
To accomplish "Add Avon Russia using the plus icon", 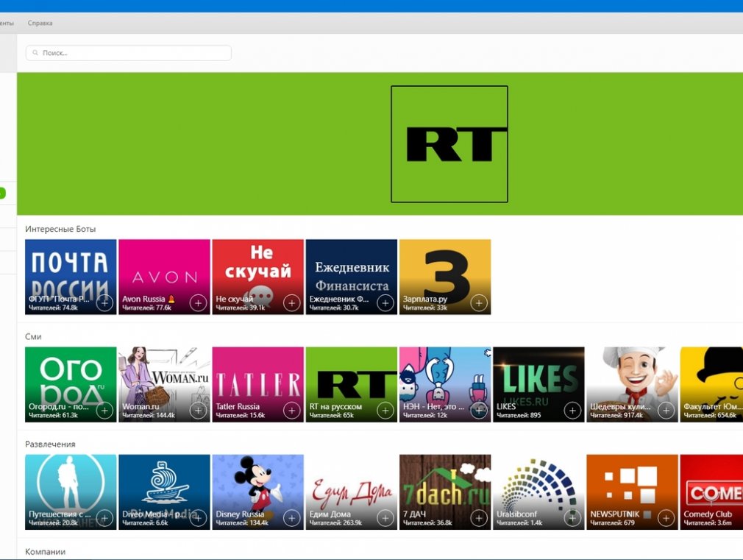I will pyautogui.click(x=198, y=302).
